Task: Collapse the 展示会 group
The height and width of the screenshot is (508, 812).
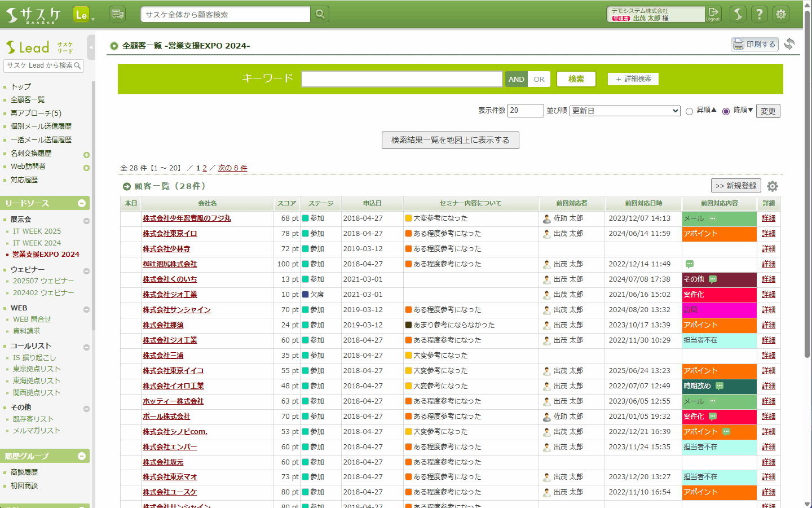Action: pos(86,221)
